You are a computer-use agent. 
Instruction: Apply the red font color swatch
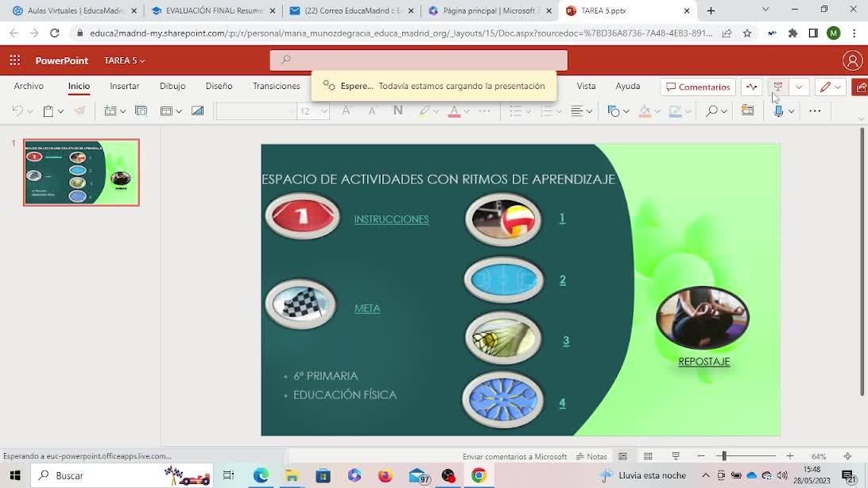(x=455, y=111)
